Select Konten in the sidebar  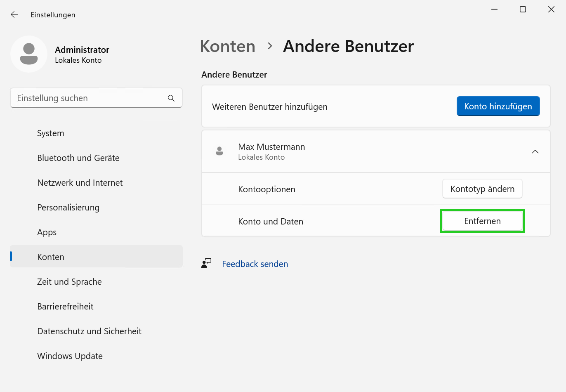50,256
